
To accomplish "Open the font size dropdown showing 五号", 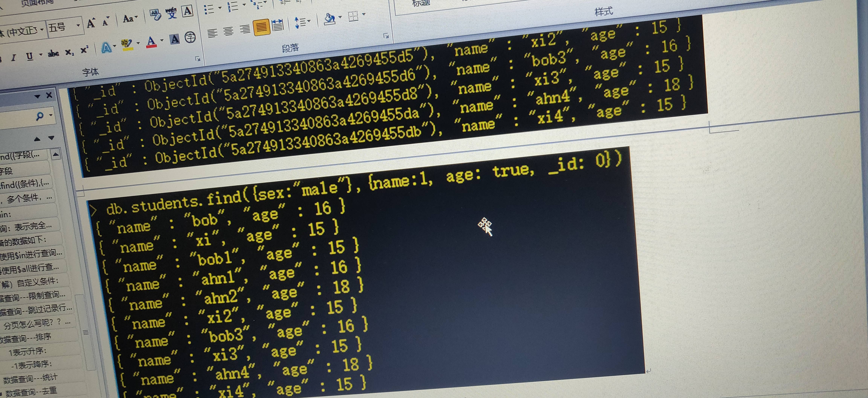I will coord(78,25).
